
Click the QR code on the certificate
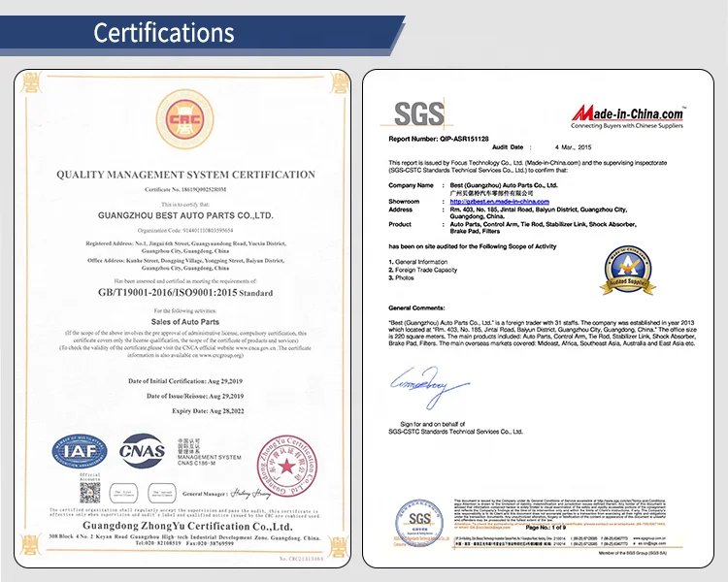coord(90,493)
